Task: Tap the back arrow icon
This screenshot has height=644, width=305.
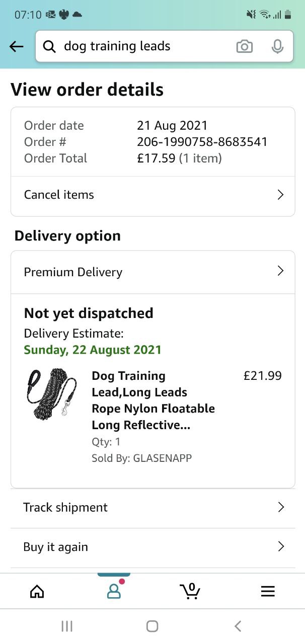Action: [x=17, y=47]
